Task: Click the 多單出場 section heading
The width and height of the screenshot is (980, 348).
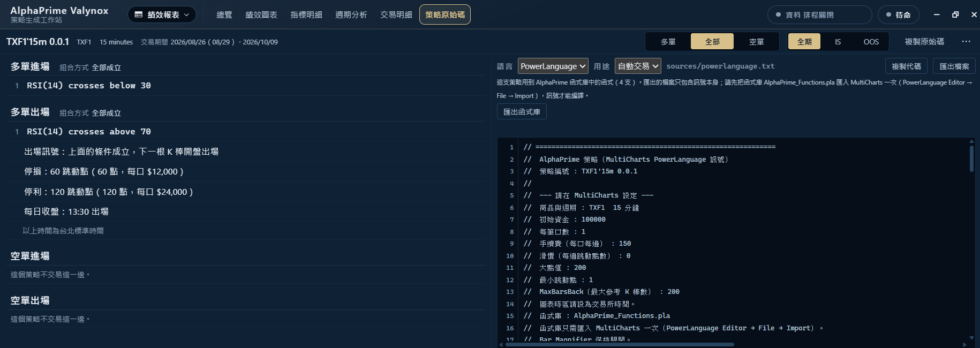Action: click(30, 112)
